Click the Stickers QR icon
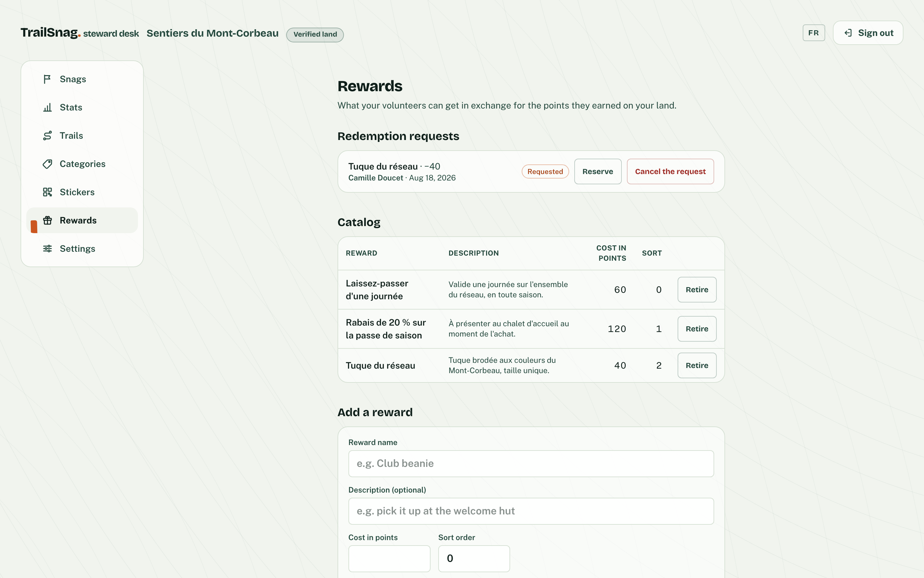 click(47, 192)
